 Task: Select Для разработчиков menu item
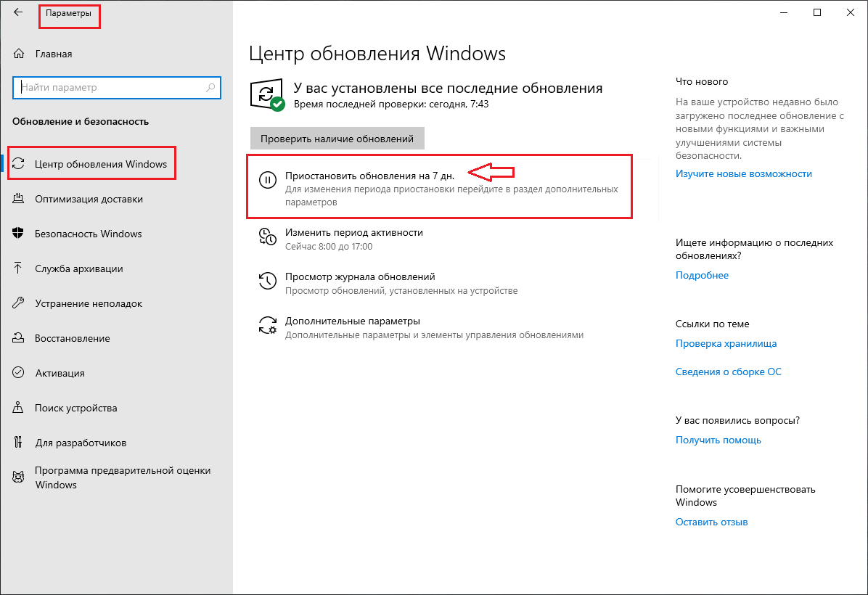tap(80, 443)
